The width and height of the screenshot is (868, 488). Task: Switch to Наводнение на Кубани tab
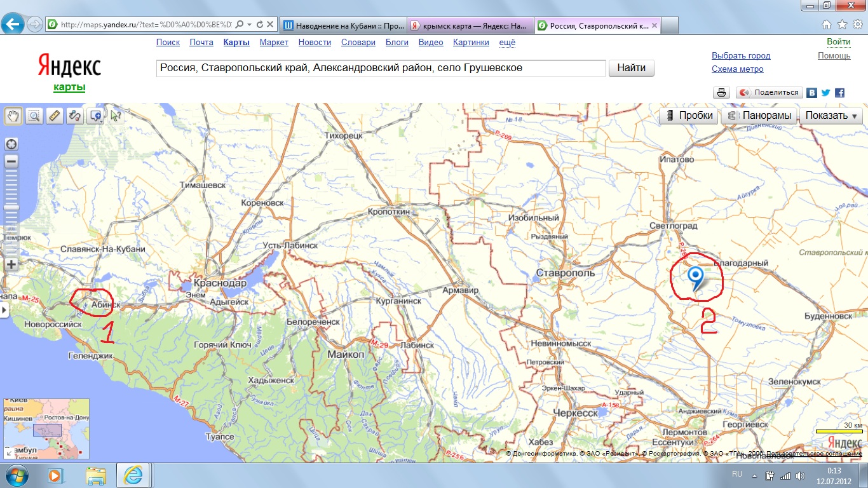(342, 25)
